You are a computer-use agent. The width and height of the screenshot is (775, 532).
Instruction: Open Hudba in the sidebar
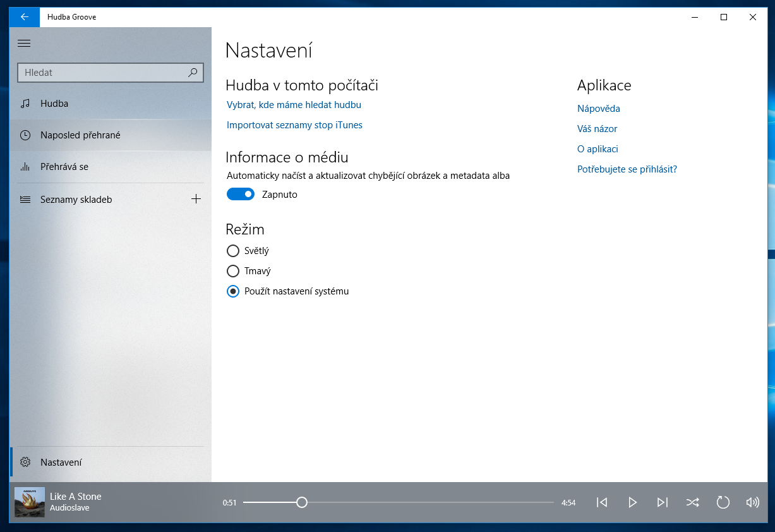[x=54, y=104]
